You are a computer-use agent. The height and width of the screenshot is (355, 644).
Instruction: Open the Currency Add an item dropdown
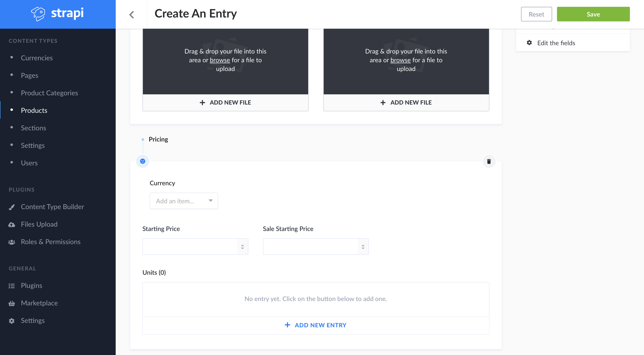point(184,201)
